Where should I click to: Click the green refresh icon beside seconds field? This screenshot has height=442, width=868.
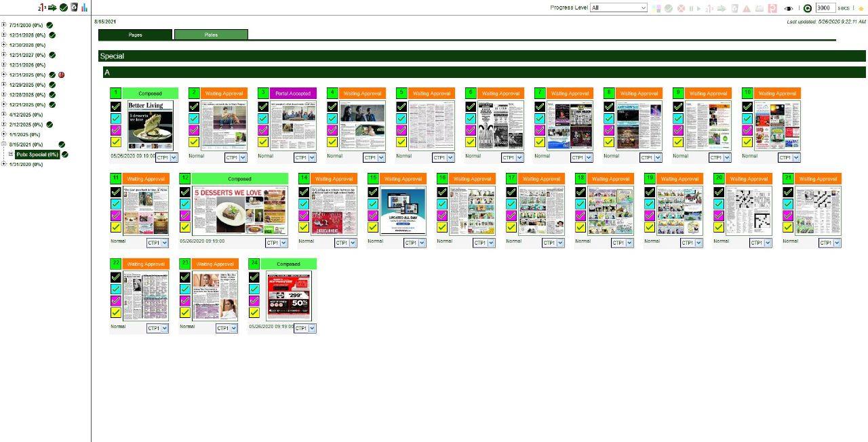click(807, 8)
